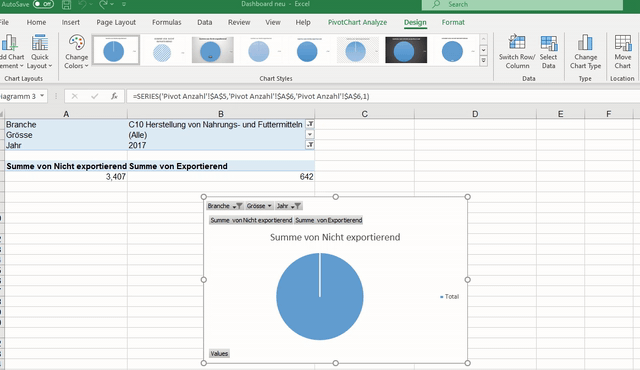640x370 pixels.
Task: Open Grösse field button on chart
Action: point(259,206)
